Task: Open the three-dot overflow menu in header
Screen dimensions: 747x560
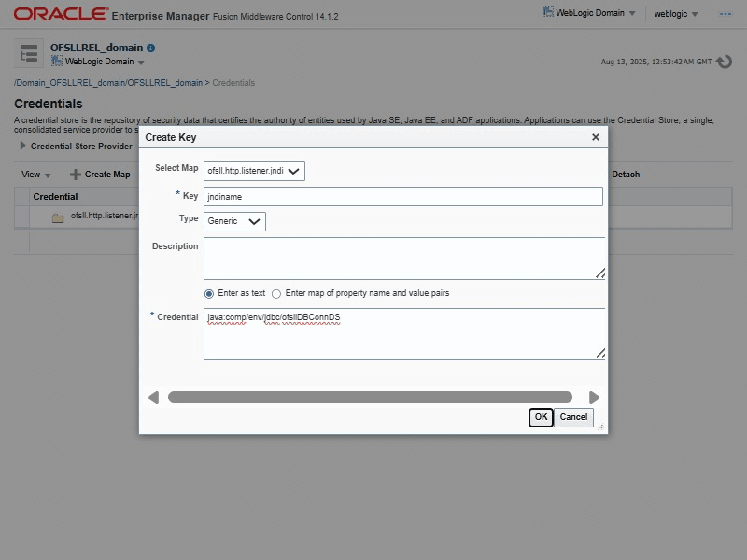Action: click(x=726, y=14)
